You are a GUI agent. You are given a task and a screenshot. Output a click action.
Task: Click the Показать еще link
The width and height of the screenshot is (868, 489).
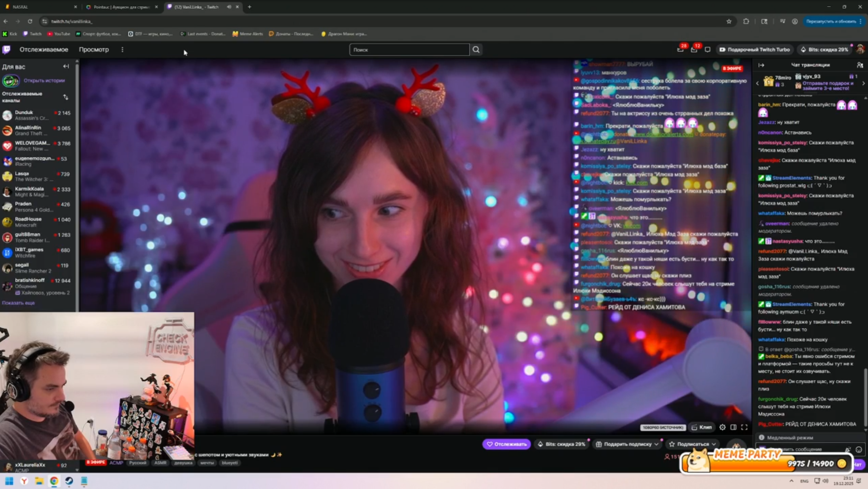(18, 303)
